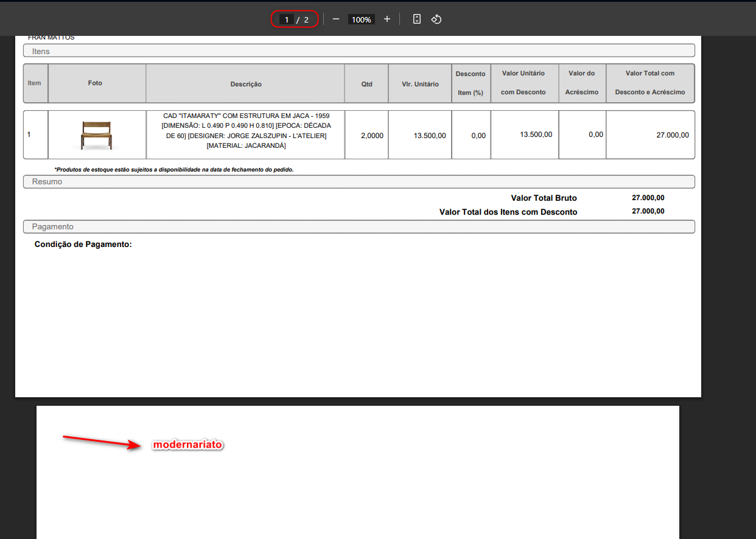Viewport: 756px width, 539px height.
Task: Rotate the document using the rotate icon
Action: tap(436, 19)
